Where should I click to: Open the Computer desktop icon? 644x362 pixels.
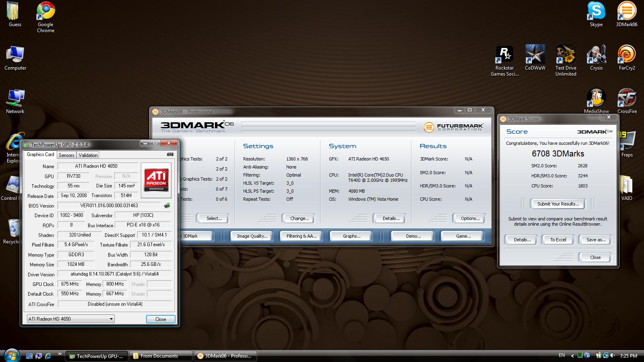(x=15, y=58)
